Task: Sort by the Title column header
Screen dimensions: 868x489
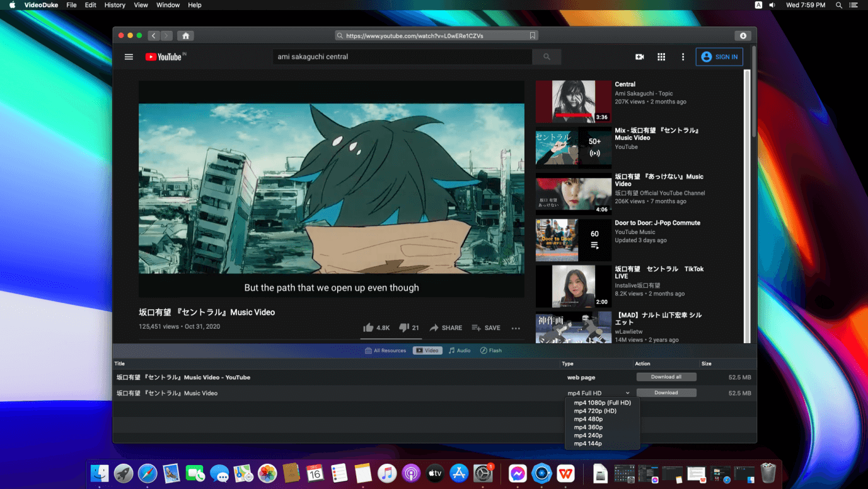Action: click(x=120, y=363)
